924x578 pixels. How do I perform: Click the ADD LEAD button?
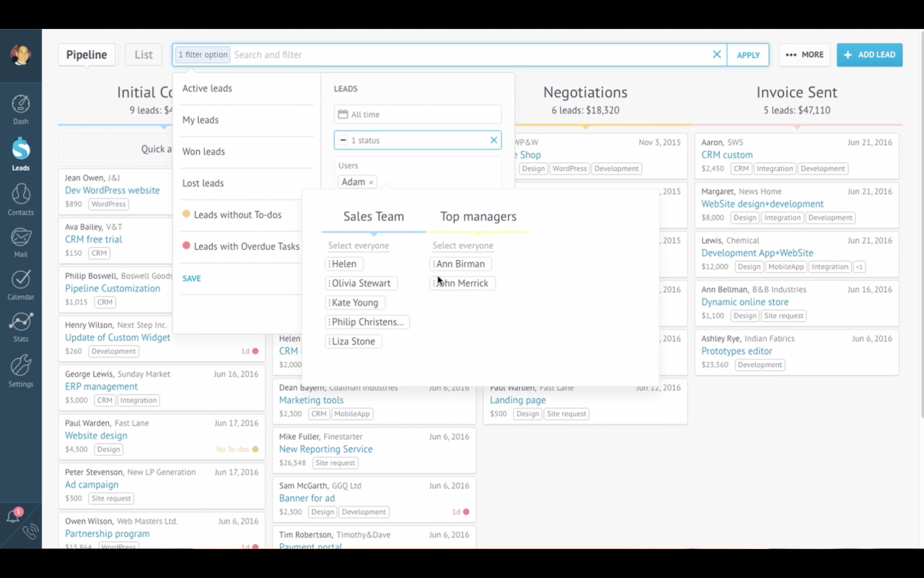pos(869,54)
